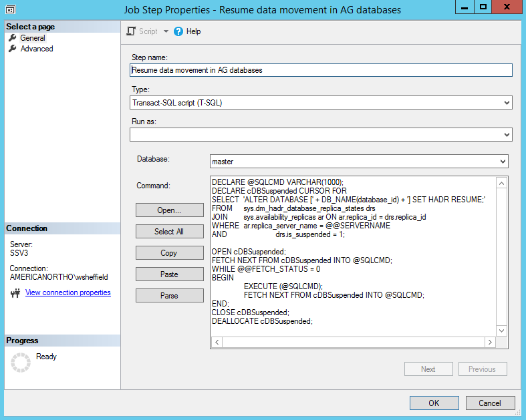
Task: Click the OPEN cDBSuspended line
Action: [249, 252]
